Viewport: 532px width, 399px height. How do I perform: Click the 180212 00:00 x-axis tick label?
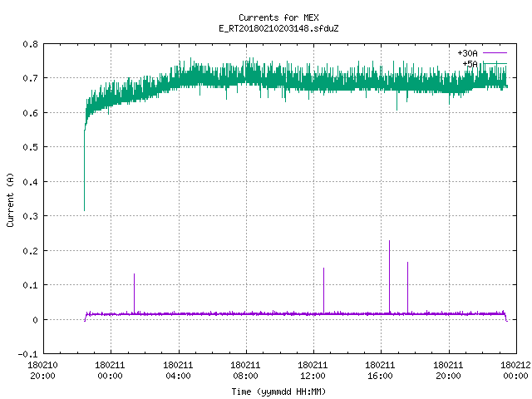[515, 371]
